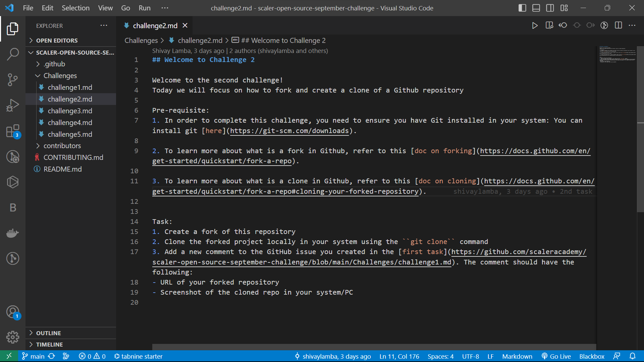Viewport: 644px width, 362px height.
Task: Open the Manage settings gear
Action: click(13, 337)
